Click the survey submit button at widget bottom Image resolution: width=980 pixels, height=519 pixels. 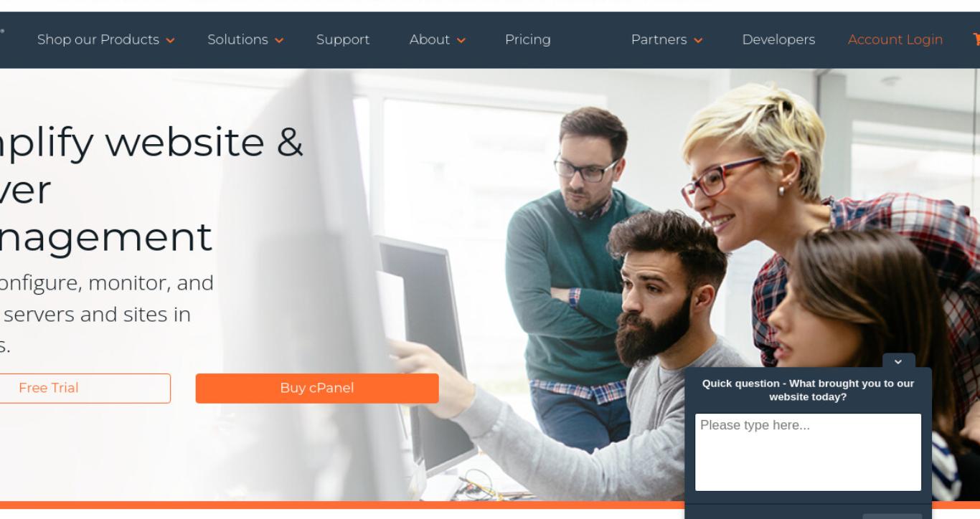[892, 516]
